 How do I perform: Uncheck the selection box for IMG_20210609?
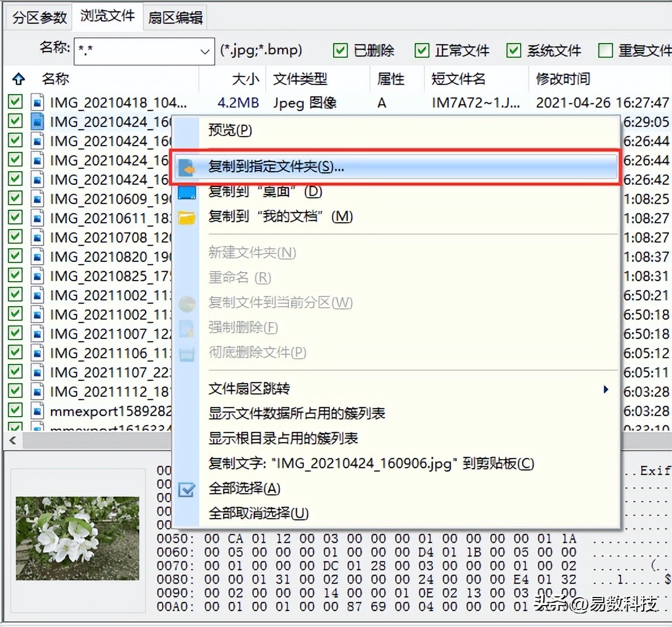(x=14, y=198)
